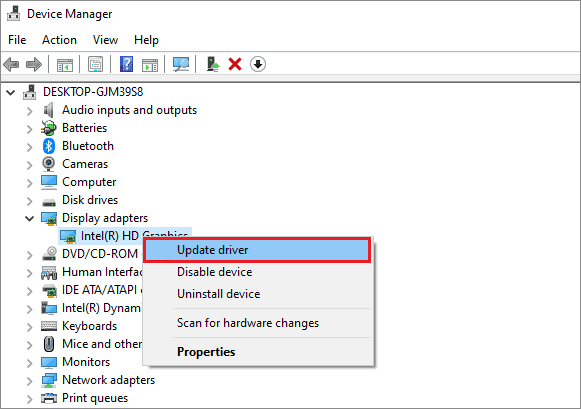581x409 pixels.
Task: Click the Computer monitor icon
Action: 49,182
